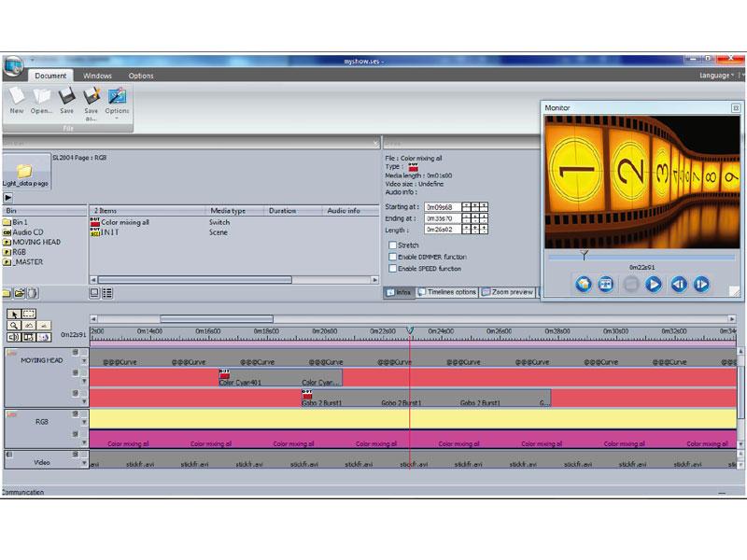Open the Language dropdown menu

(x=716, y=76)
